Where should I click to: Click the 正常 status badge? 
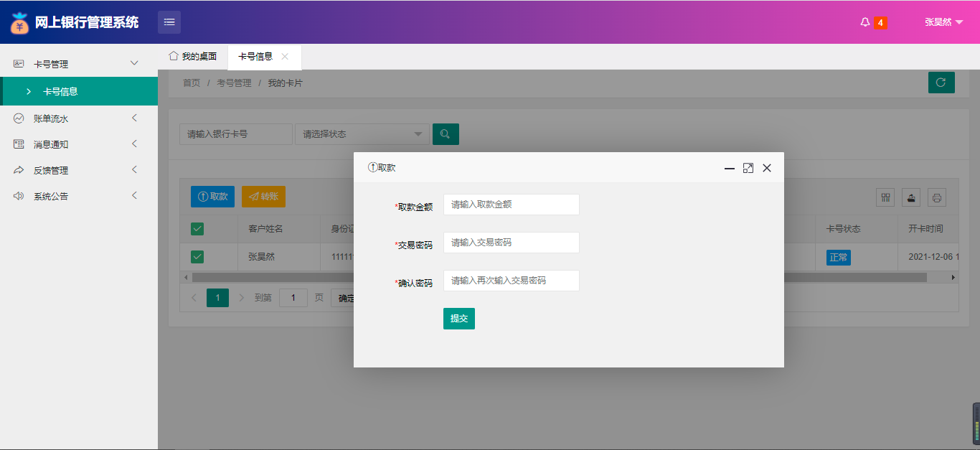tap(839, 257)
